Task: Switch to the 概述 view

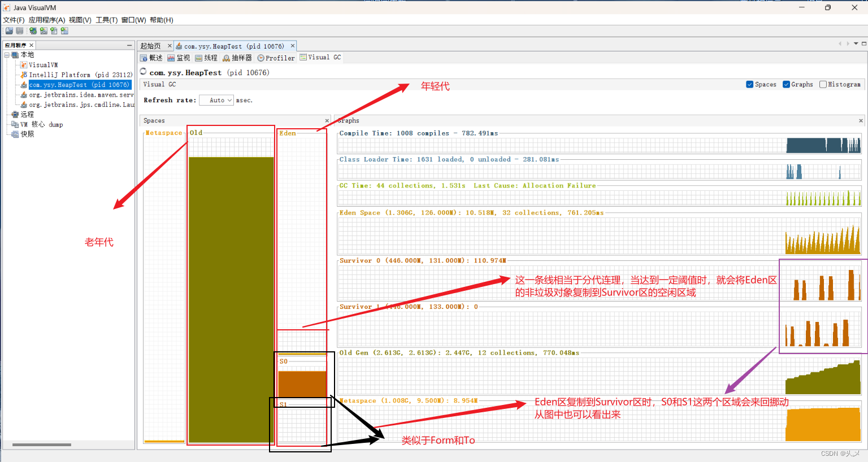Action: [x=151, y=58]
